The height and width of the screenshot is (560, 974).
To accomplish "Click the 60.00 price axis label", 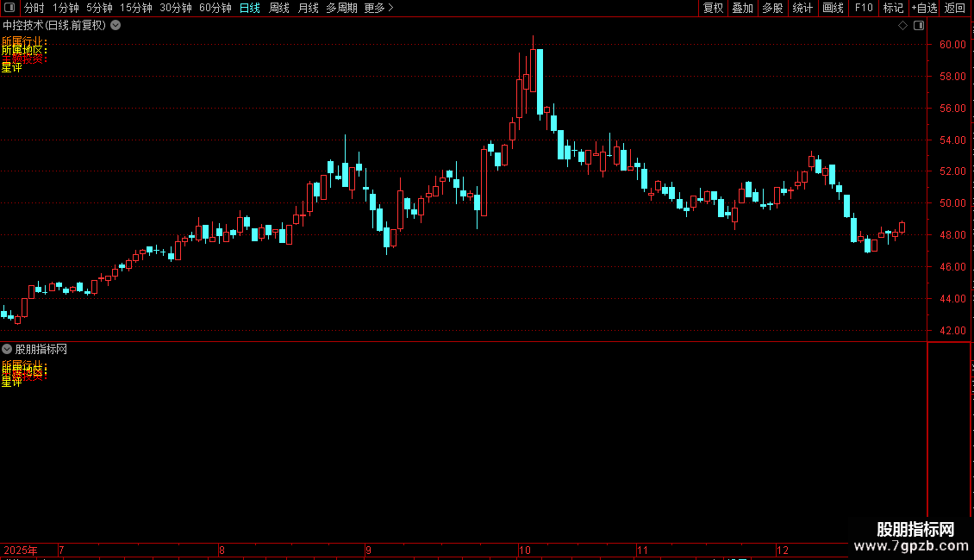I will [x=952, y=45].
